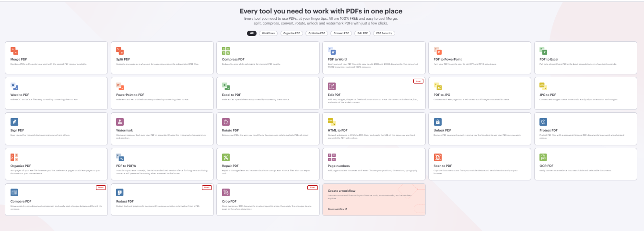The image size is (644, 238).
Task: Open the Word to PDF icon
Action: (14, 86)
